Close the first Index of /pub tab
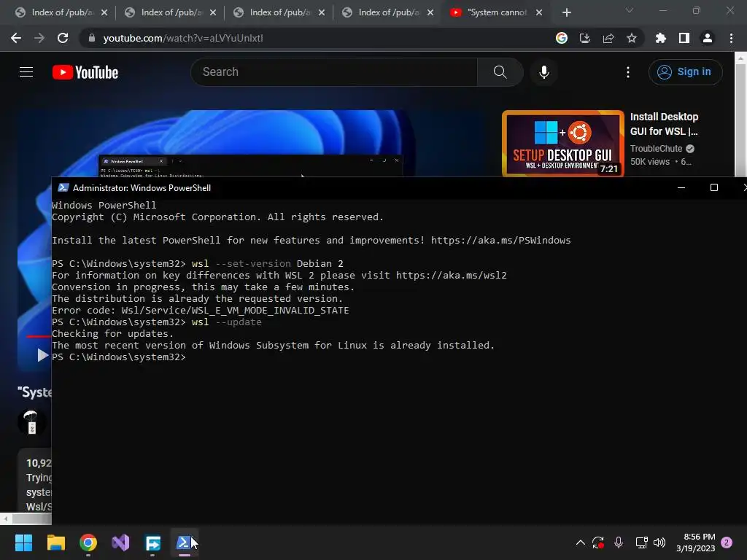The width and height of the screenshot is (747, 560). 104,12
